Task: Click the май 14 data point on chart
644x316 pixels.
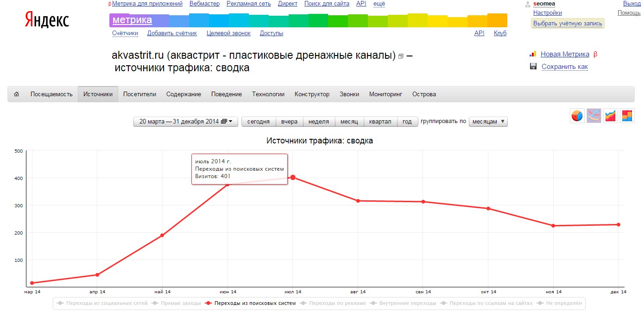Action: pyautogui.click(x=162, y=235)
